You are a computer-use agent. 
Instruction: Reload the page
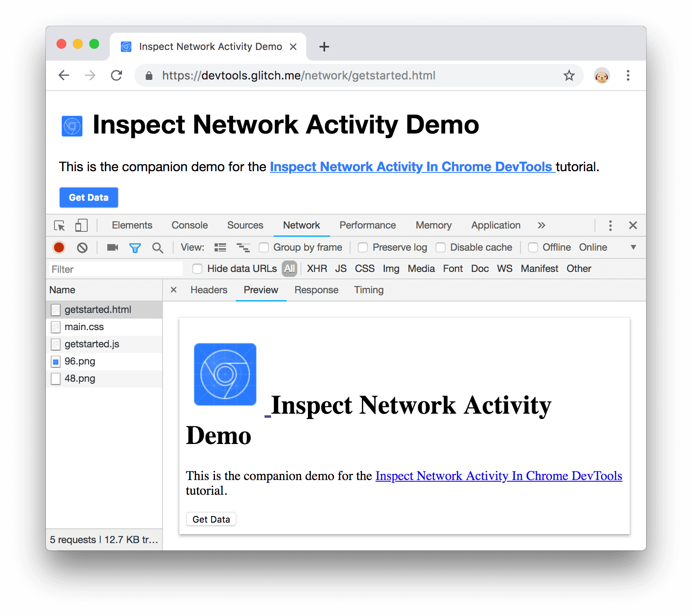click(x=117, y=75)
